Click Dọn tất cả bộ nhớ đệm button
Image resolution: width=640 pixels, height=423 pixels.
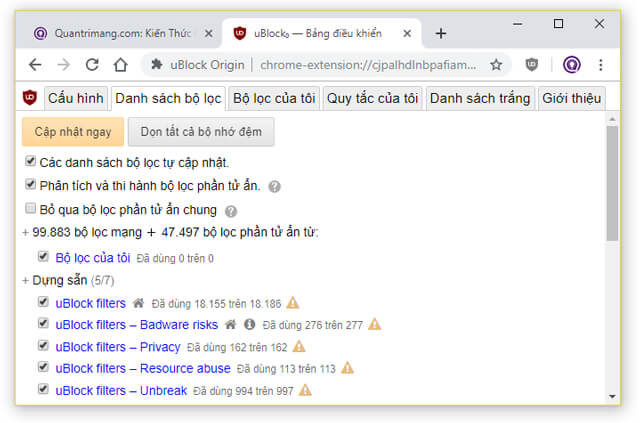[201, 132]
